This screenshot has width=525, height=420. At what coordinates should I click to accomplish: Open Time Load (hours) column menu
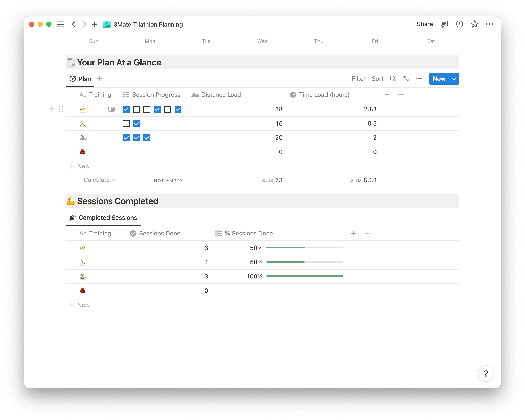(x=320, y=95)
